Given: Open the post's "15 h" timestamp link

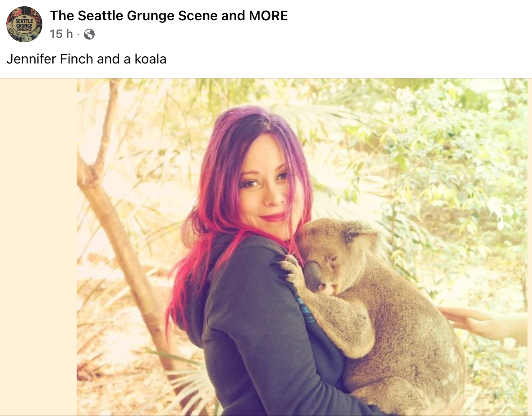Looking at the screenshot, I should [x=61, y=34].
